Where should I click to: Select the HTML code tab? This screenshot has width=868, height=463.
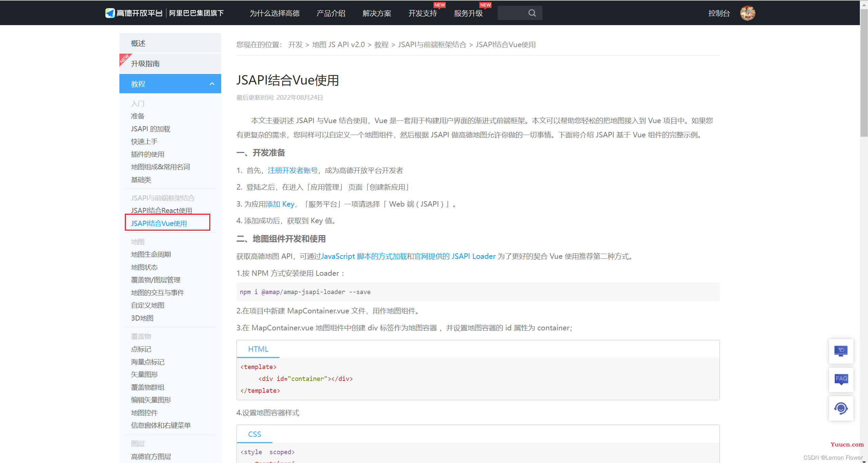point(258,349)
